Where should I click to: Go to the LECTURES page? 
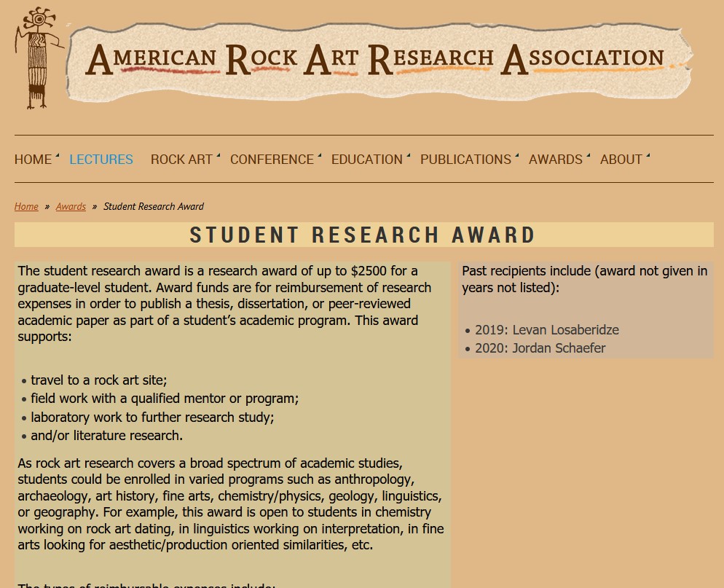[101, 160]
